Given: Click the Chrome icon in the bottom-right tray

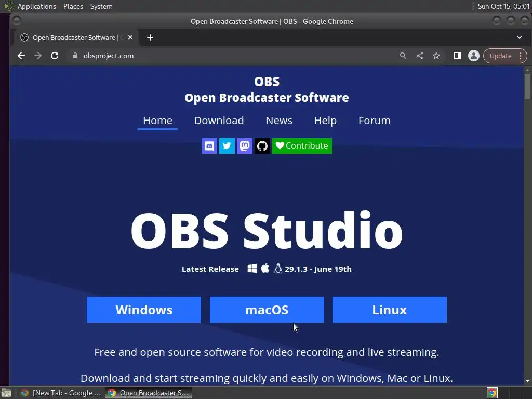Looking at the screenshot, I should [x=492, y=393].
